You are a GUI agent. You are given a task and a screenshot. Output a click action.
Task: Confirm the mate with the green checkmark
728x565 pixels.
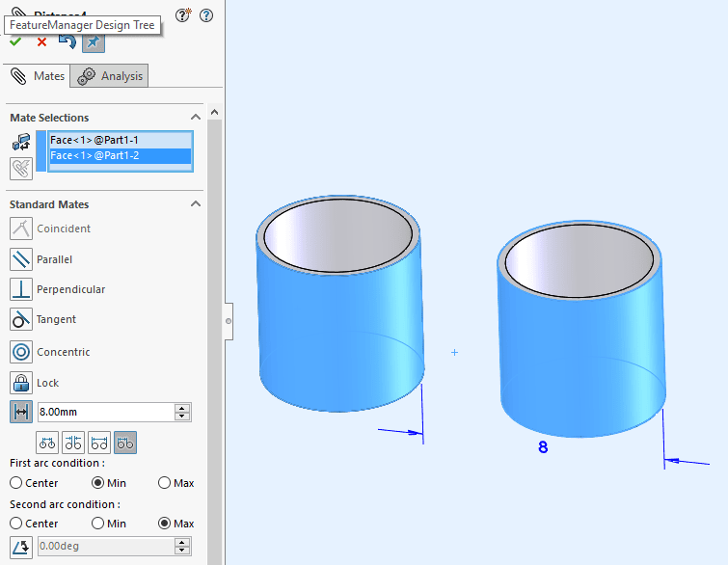(x=15, y=41)
